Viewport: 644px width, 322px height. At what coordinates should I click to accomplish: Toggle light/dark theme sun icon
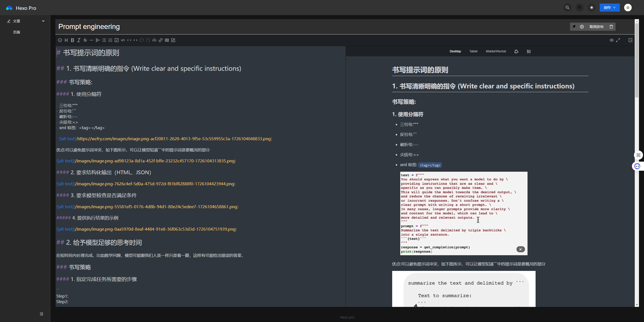click(592, 8)
